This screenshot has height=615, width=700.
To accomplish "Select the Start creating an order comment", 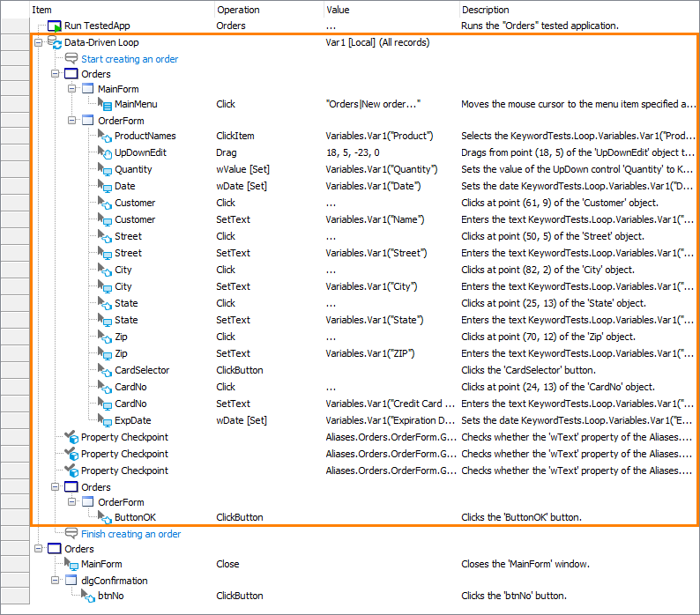I will (130, 59).
